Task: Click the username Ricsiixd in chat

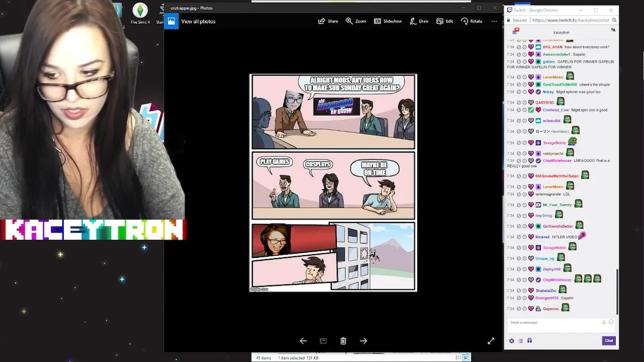Action: (542, 237)
